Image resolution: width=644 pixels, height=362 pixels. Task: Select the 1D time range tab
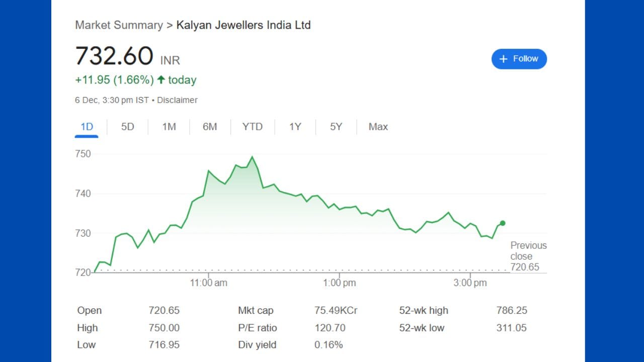pyautogui.click(x=87, y=127)
